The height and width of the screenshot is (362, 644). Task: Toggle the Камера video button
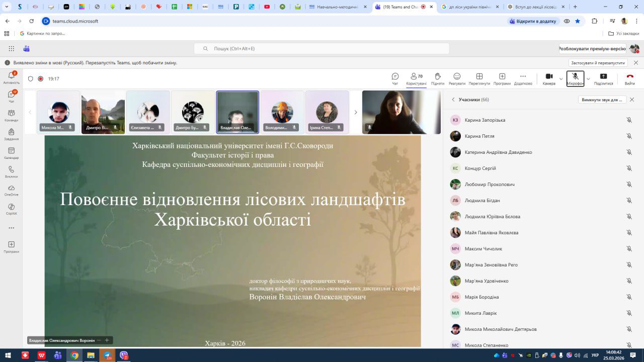pos(549,78)
